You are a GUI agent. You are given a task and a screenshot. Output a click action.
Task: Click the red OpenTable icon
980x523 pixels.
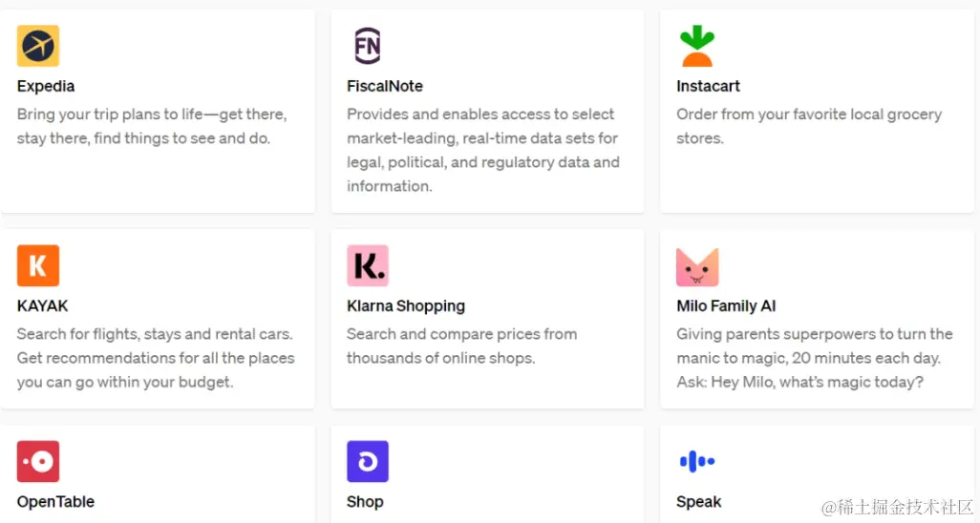pyautogui.click(x=38, y=462)
